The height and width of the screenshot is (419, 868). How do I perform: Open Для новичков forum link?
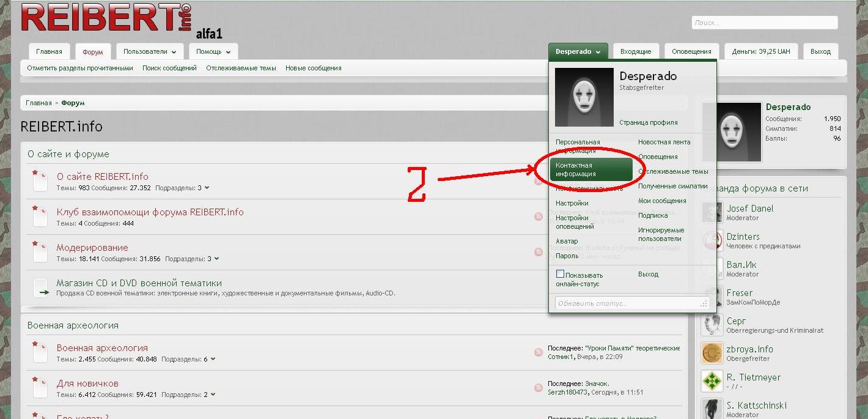pos(87,384)
